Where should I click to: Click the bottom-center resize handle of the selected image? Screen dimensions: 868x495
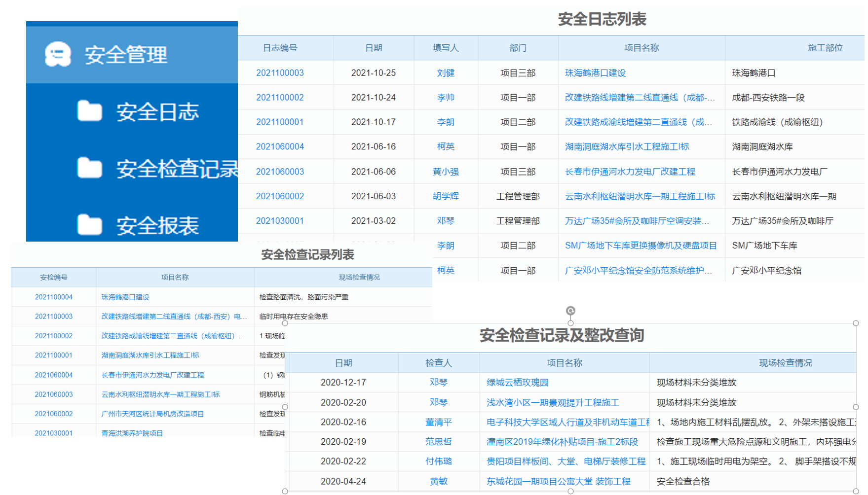click(570, 491)
